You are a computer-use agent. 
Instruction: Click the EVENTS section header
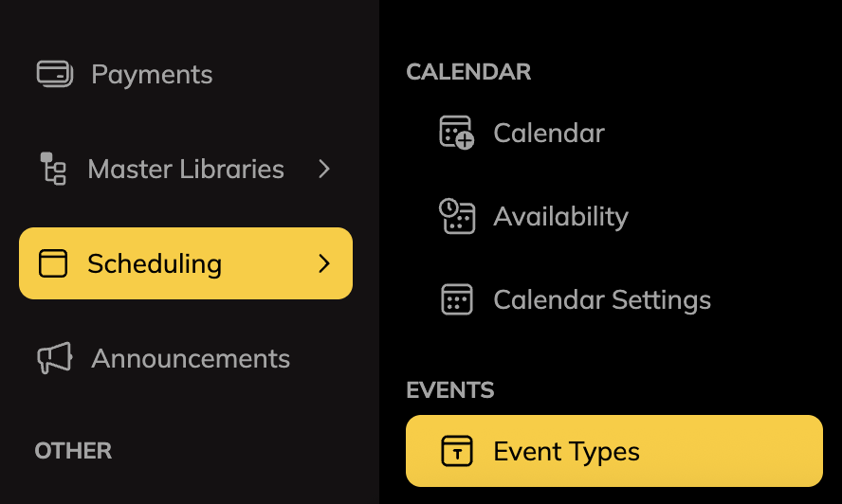pos(450,389)
